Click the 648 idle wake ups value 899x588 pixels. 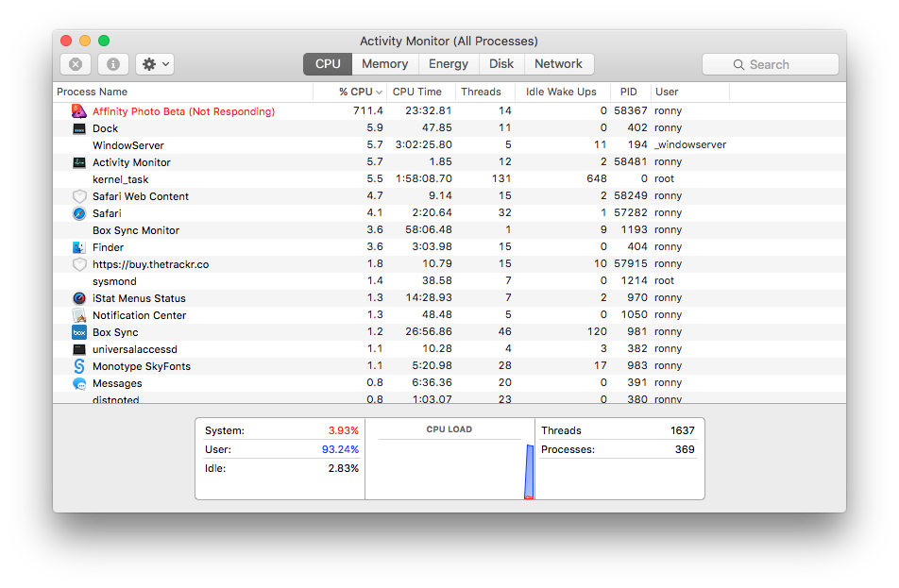[x=597, y=178]
